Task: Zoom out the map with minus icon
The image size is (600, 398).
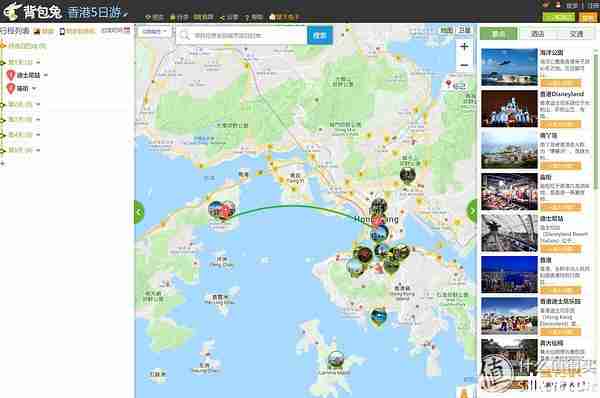Action: (x=464, y=65)
